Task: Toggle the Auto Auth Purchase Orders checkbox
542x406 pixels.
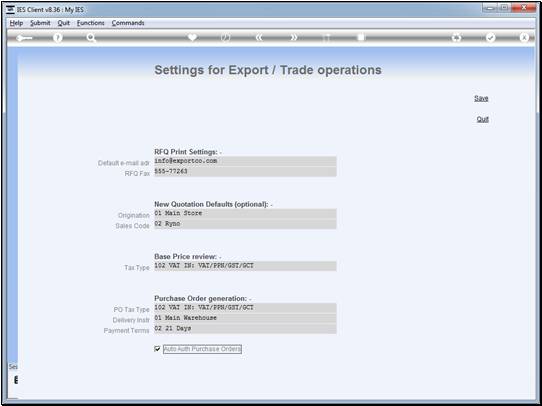Action: click(157, 349)
